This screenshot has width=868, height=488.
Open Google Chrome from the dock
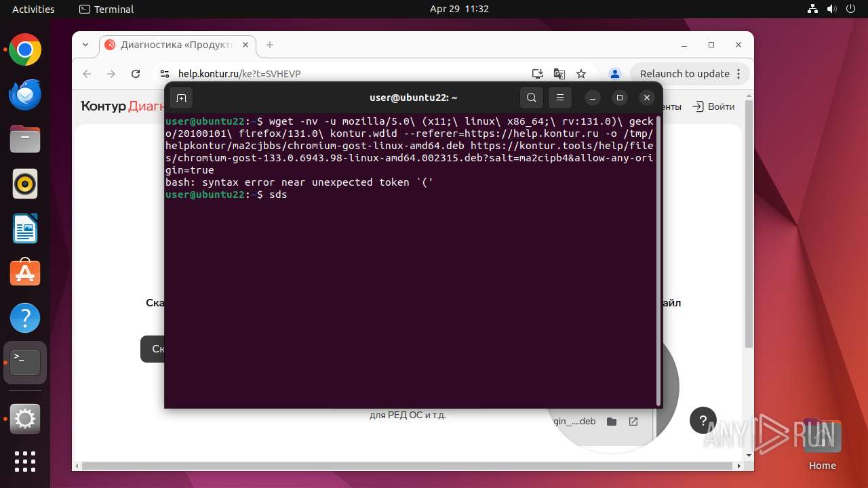pos(25,50)
